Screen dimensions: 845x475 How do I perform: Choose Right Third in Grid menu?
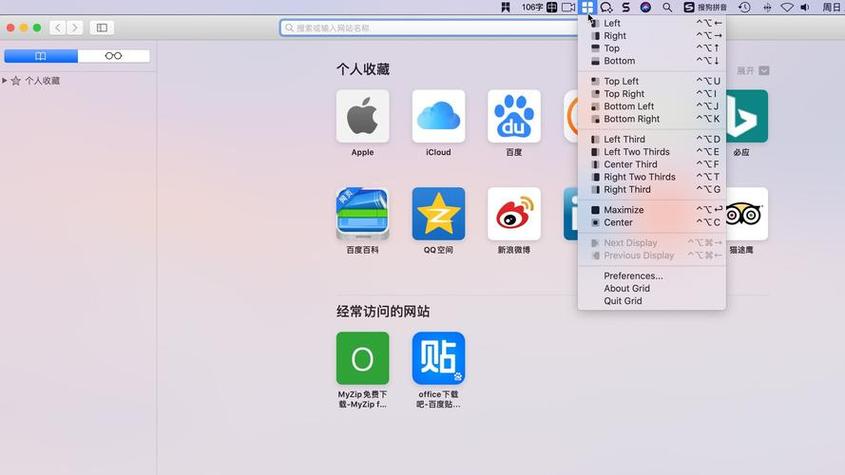652,189
